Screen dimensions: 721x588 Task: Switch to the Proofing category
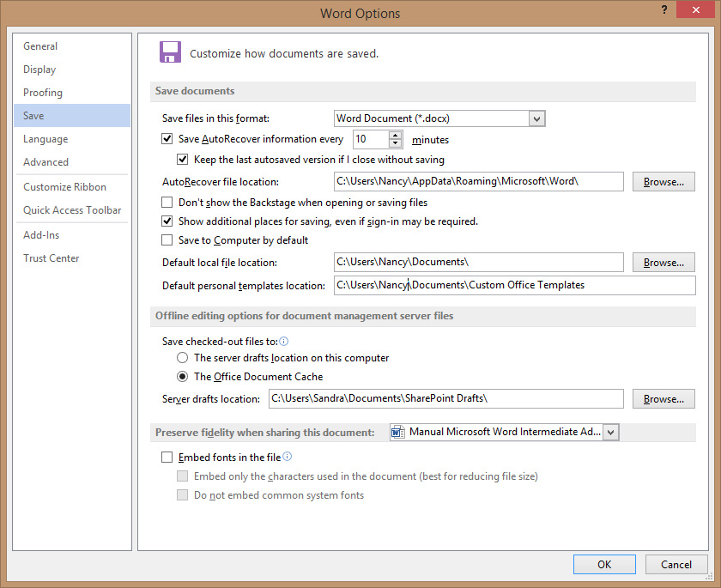(42, 92)
